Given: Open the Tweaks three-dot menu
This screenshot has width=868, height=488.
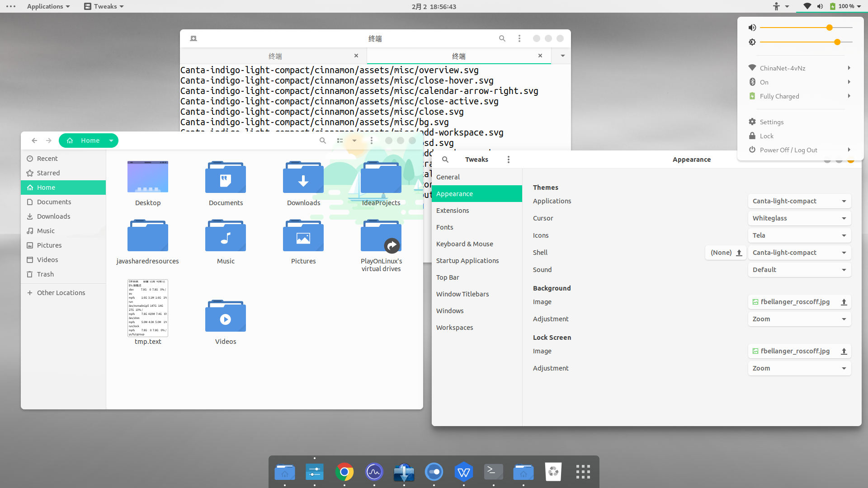Looking at the screenshot, I should [x=509, y=160].
